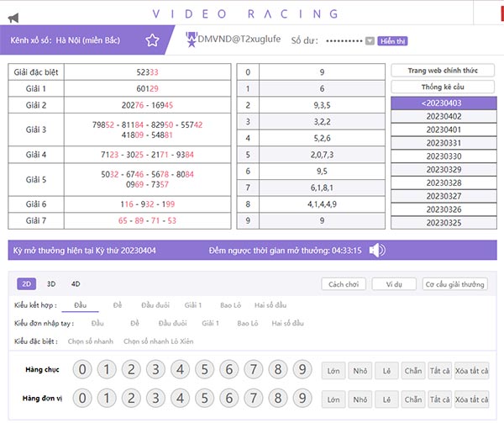The image size is (504, 423).
Task: Switch to the 3D tab
Action: [51, 284]
